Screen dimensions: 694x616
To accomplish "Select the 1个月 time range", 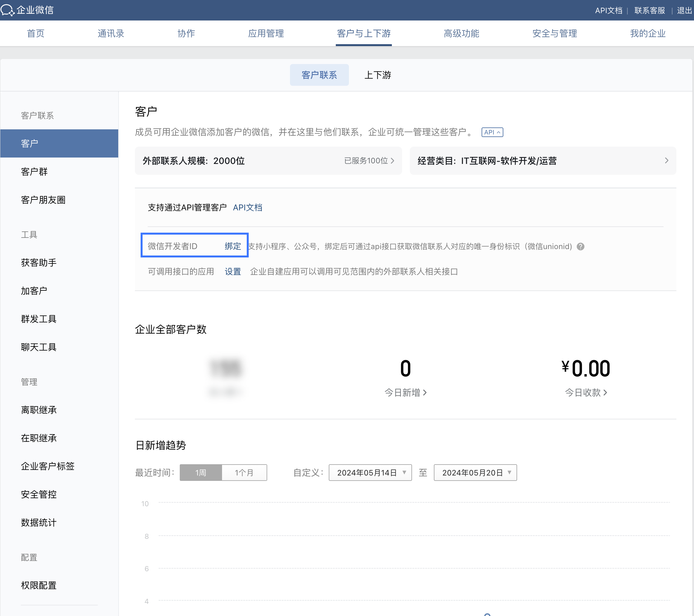I will 244,473.
